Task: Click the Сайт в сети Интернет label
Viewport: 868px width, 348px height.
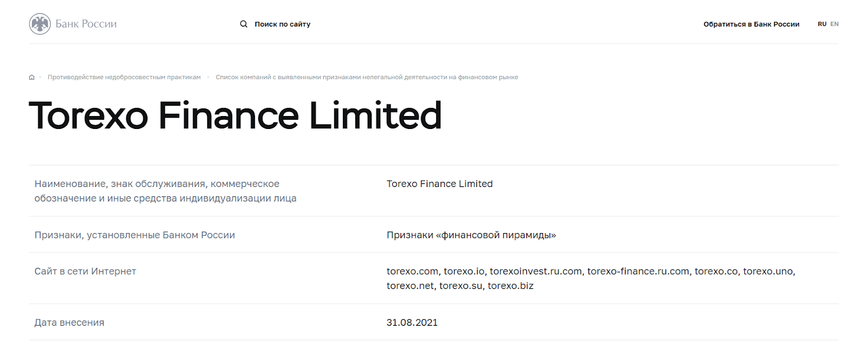Action: (x=85, y=271)
